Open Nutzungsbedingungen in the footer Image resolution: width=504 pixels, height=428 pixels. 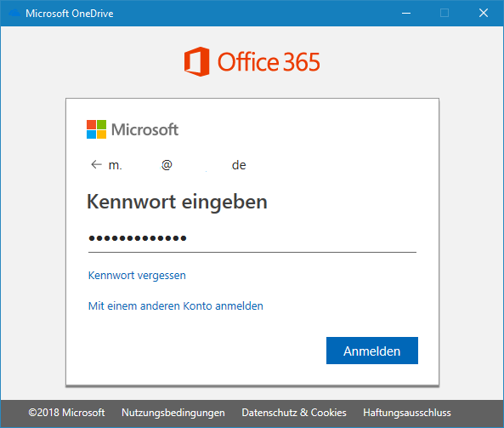pos(173,413)
